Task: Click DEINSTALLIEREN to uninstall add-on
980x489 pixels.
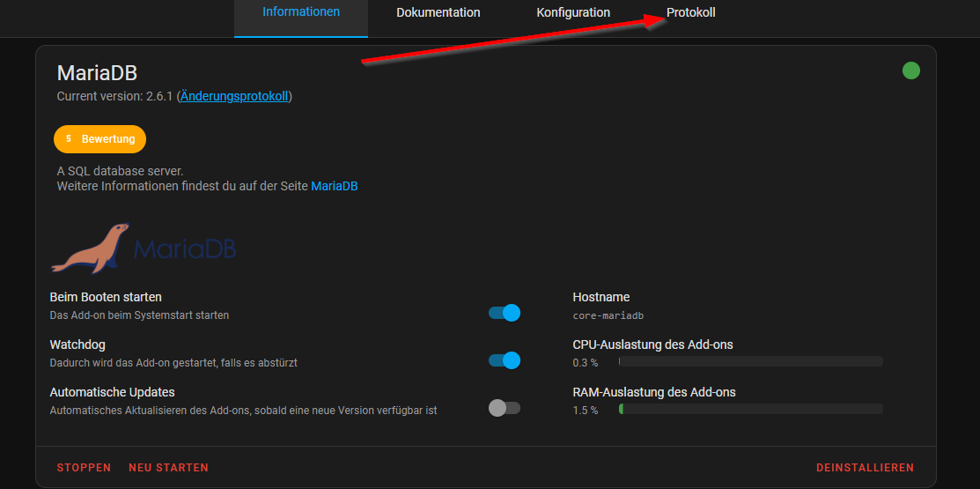Action: coord(865,468)
